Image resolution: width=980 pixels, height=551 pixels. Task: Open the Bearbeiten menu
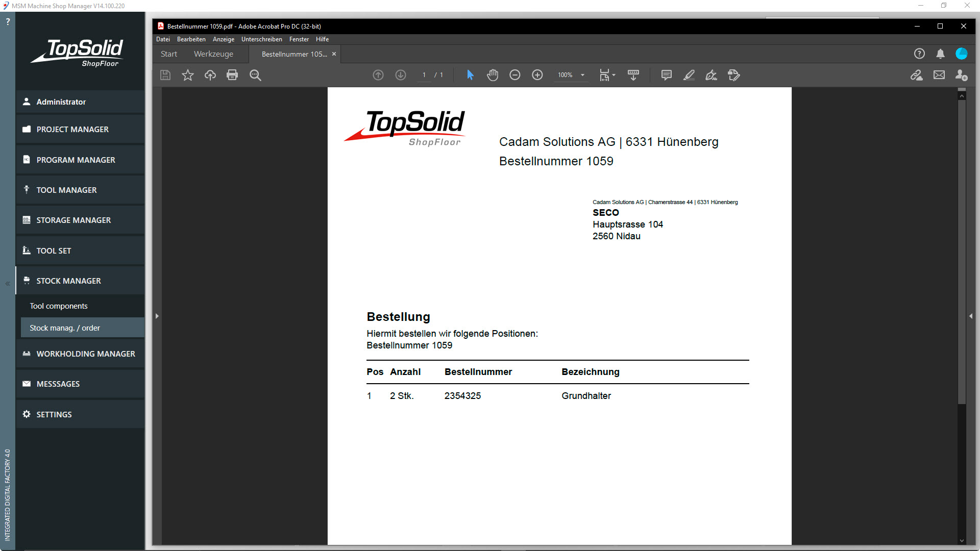(x=191, y=39)
